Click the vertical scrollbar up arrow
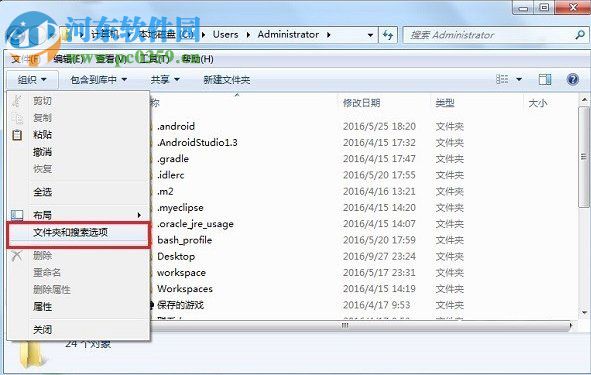This screenshot has height=375, width=591. click(584, 100)
